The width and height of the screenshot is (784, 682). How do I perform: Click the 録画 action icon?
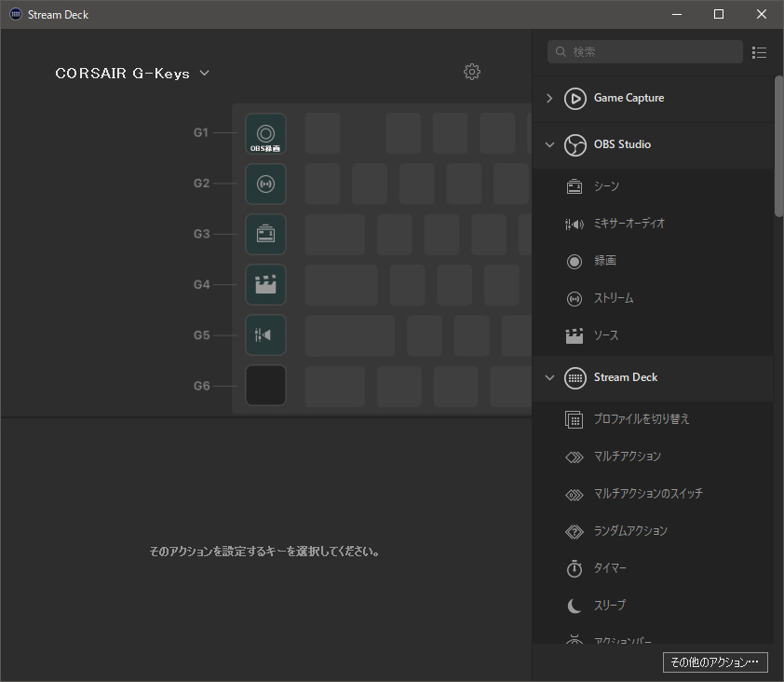574,261
